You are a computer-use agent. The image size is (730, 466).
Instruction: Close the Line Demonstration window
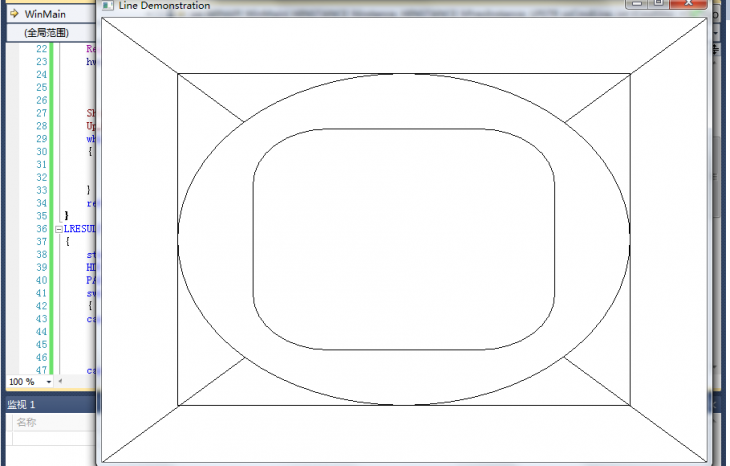click(x=688, y=4)
